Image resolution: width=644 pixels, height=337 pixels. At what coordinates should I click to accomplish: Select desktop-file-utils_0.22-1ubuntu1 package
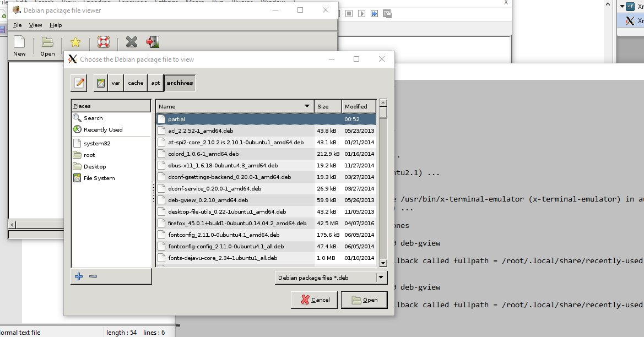[266, 211]
